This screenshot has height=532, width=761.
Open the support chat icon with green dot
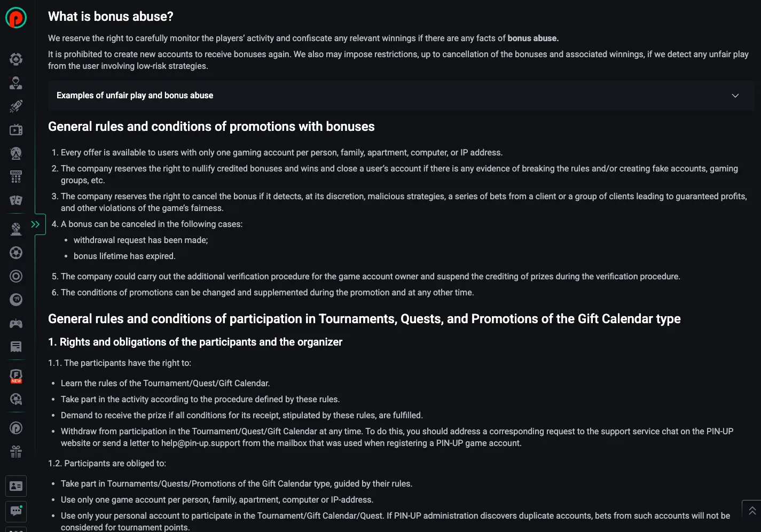(16, 511)
